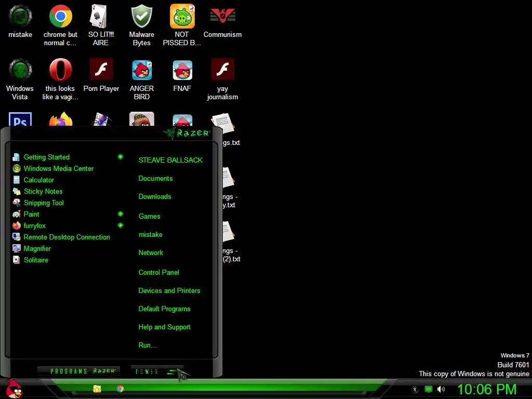The width and height of the screenshot is (532, 399).
Task: Show hidden tray icons arrow
Action: pyautogui.click(x=415, y=390)
